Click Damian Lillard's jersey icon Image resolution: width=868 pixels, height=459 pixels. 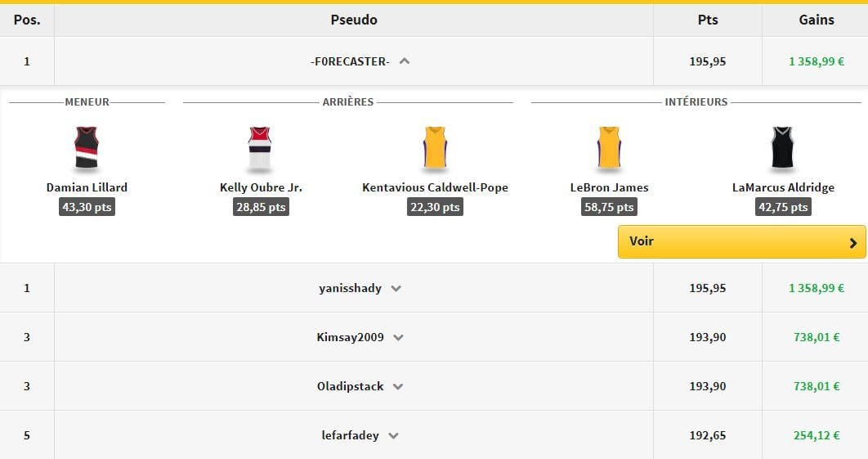tap(87, 148)
